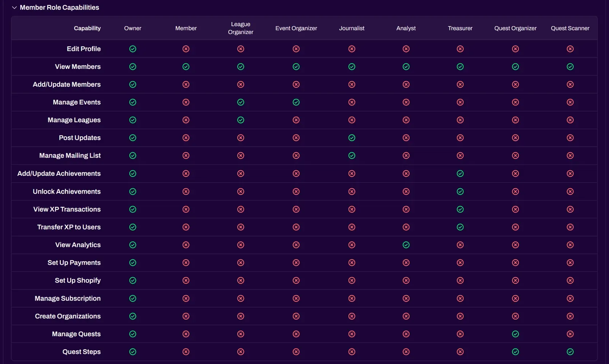Viewport: 609px width, 364px height.
Task: Click the Transfer XP to Users row label
Action: (69, 227)
